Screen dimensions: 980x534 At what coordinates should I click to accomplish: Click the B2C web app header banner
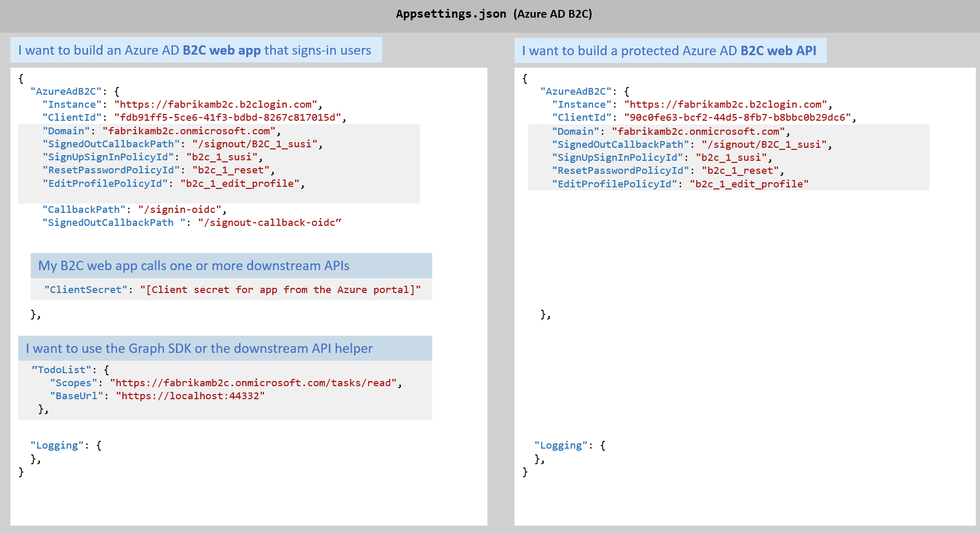tap(195, 50)
